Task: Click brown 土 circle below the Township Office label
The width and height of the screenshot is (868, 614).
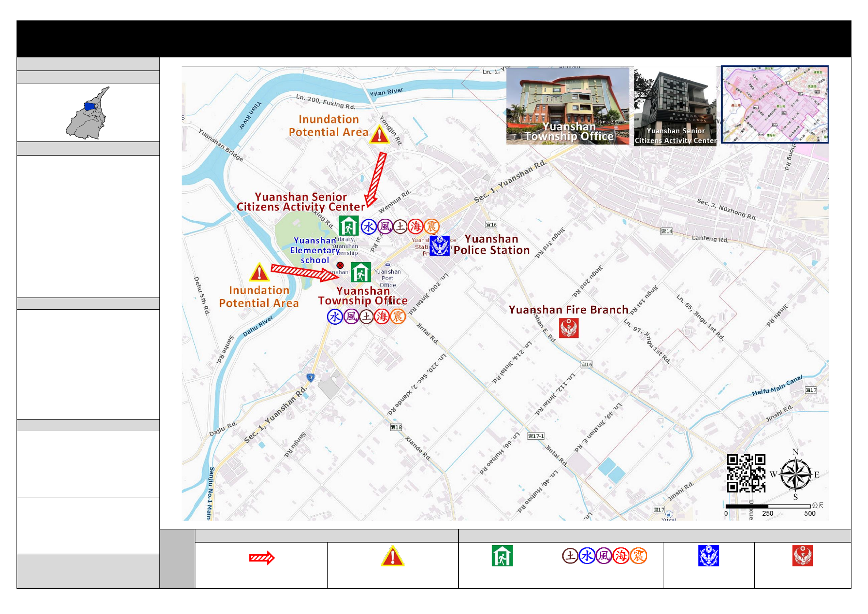Action: 366,317
